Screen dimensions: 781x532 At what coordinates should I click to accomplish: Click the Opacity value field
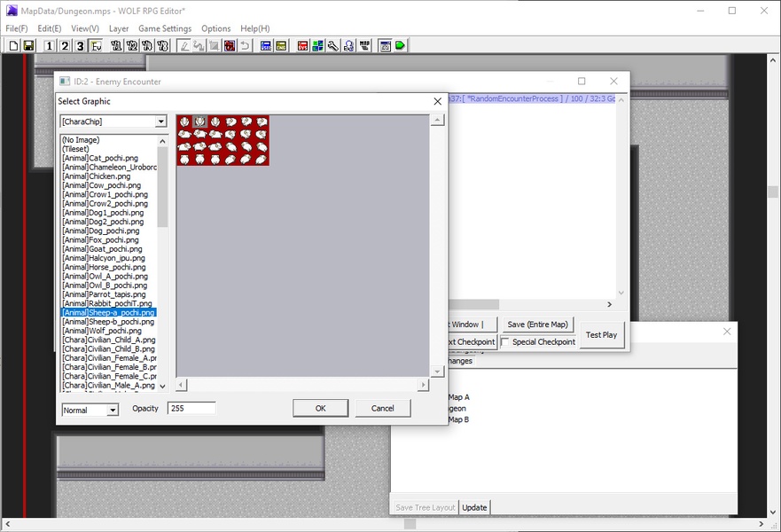coord(191,408)
